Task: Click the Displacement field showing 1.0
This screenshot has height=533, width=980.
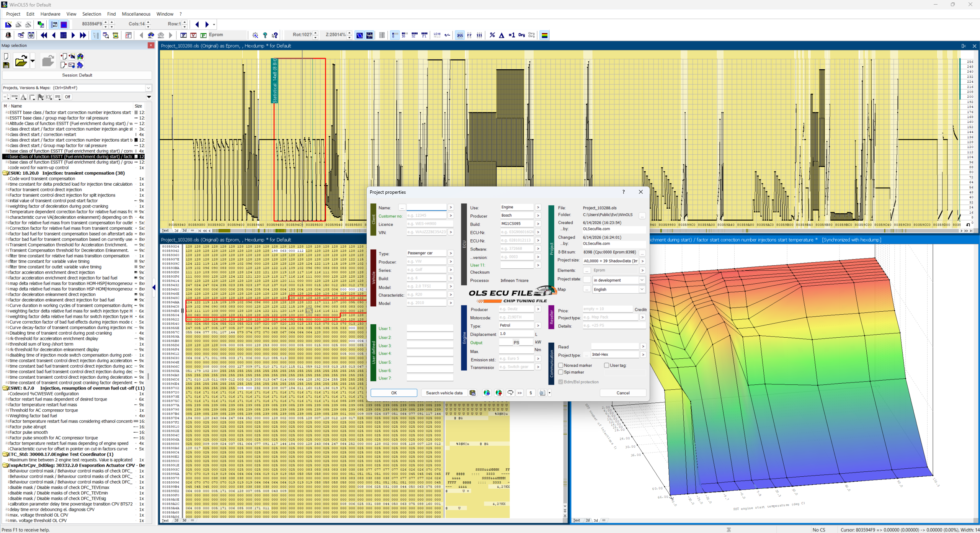Action: [x=516, y=334]
